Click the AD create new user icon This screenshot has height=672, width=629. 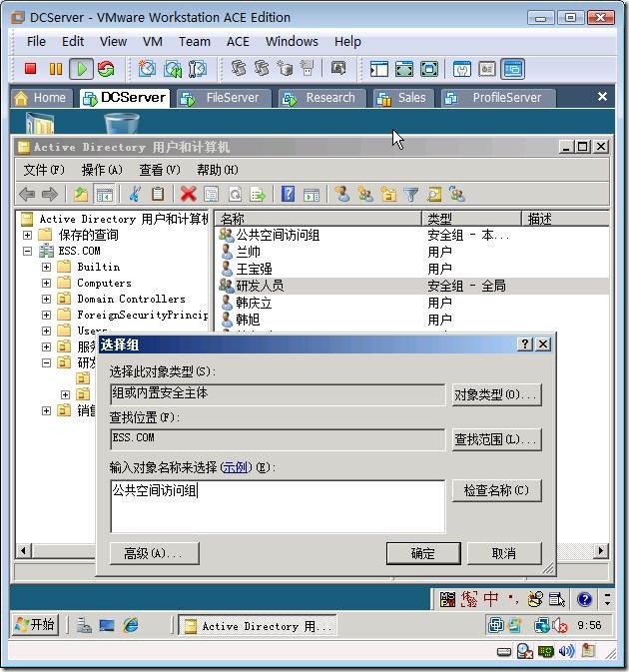(342, 194)
